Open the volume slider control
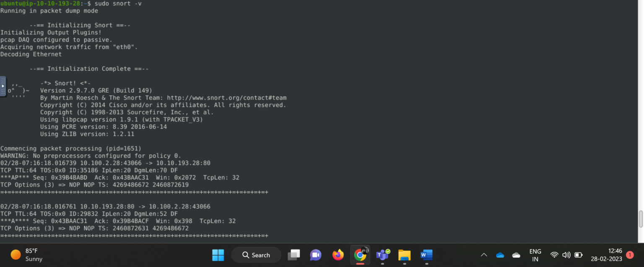Screen dimensions: 644x267 (566, 254)
